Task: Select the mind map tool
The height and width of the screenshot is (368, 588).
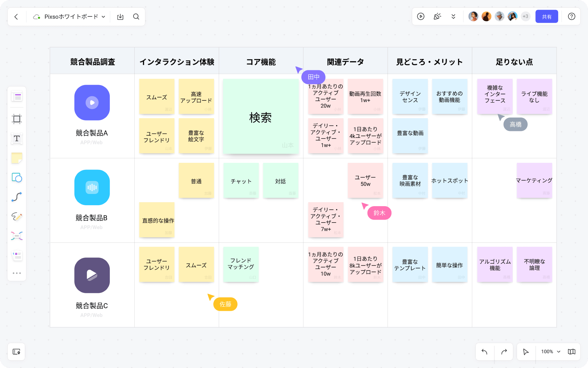Action: 17,236
